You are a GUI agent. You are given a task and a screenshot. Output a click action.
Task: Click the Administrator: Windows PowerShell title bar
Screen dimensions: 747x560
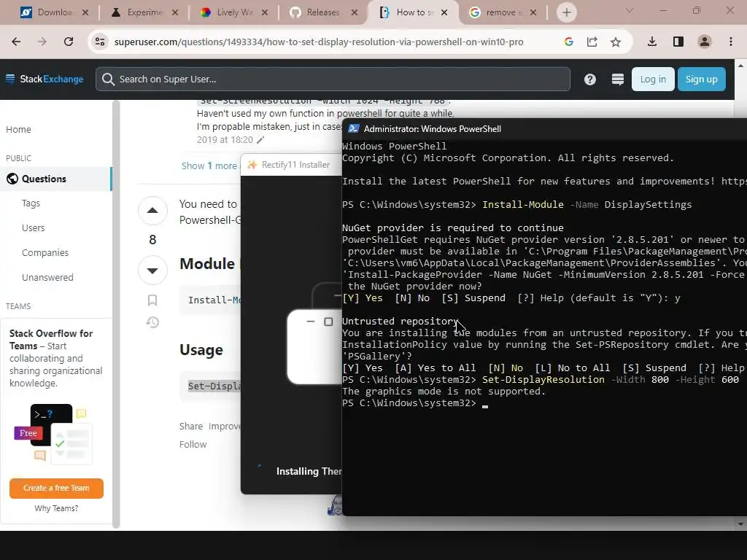tap(544, 129)
